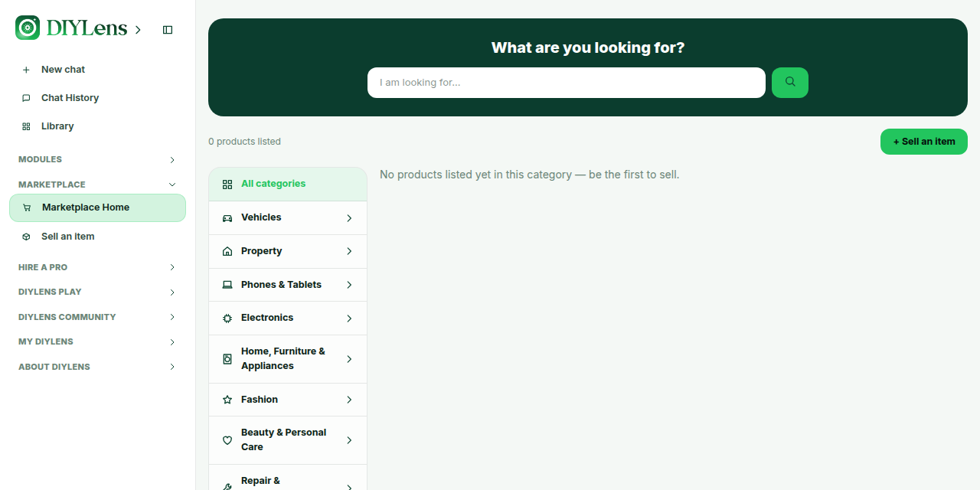This screenshot has height=490, width=980.
Task: Click the '0 products listed' text
Action: [x=244, y=142]
